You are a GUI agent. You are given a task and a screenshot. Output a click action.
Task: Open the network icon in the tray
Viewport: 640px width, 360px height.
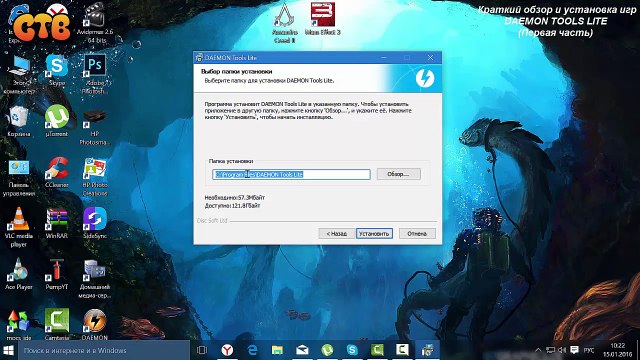tap(550, 350)
